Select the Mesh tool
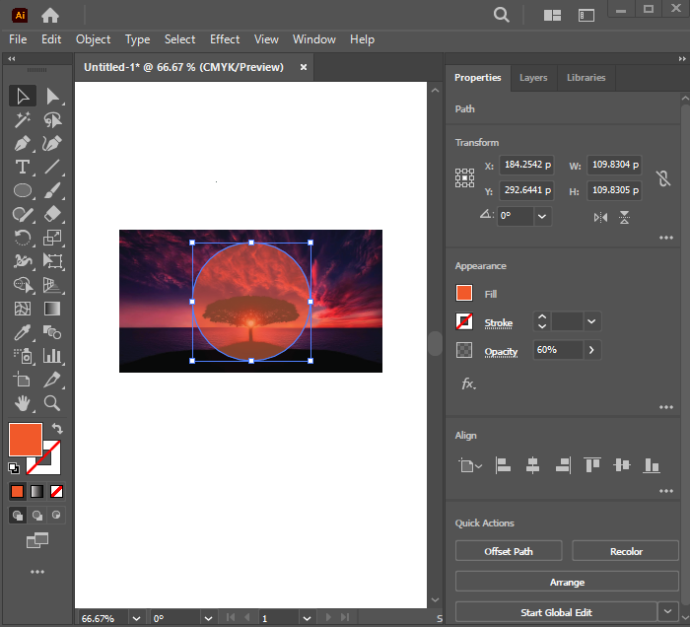The height and width of the screenshot is (627, 690). click(22, 308)
